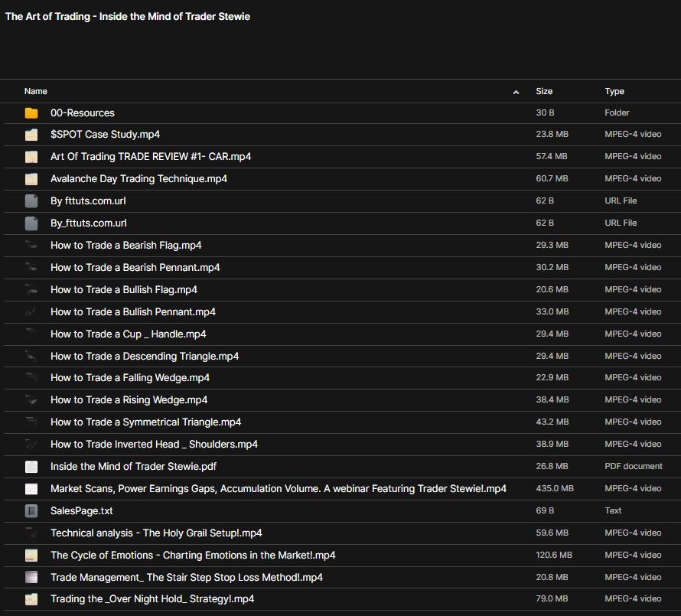Image resolution: width=681 pixels, height=616 pixels.
Task: Select How to Trade Inverted Head Shoulders.mp4
Action: pyautogui.click(x=154, y=444)
